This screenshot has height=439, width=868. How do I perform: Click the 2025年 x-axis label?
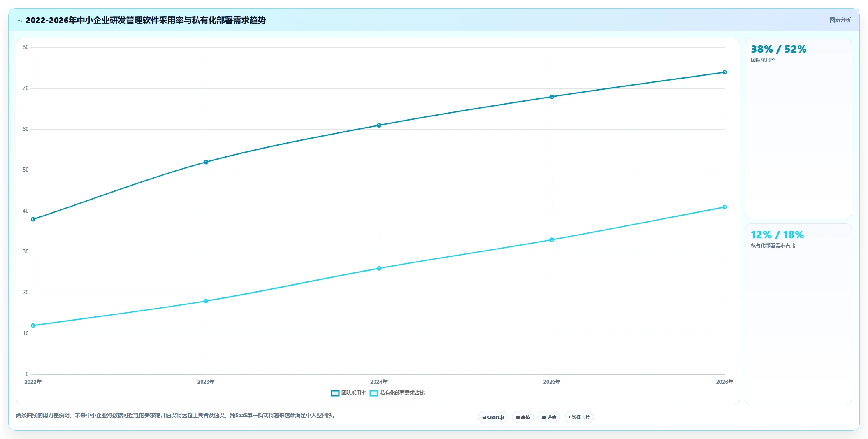pos(552,382)
